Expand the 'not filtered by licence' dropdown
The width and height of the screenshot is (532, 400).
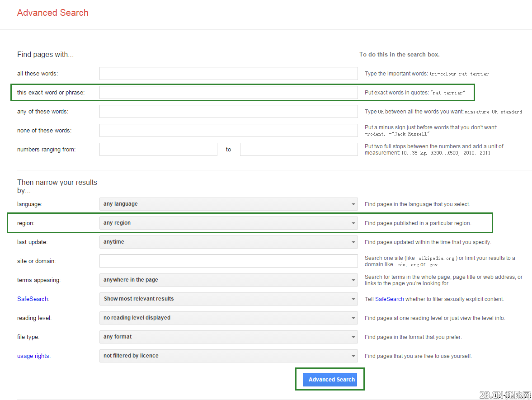(x=228, y=356)
